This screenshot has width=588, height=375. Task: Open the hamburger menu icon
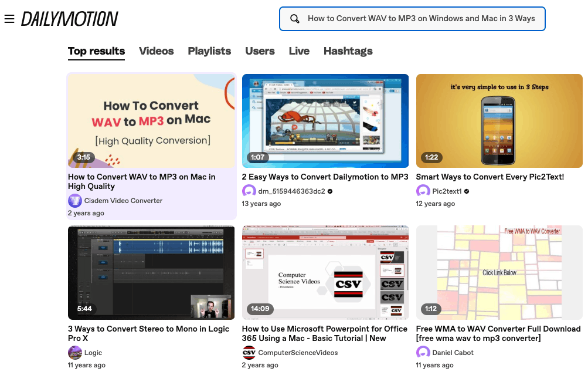point(9,19)
